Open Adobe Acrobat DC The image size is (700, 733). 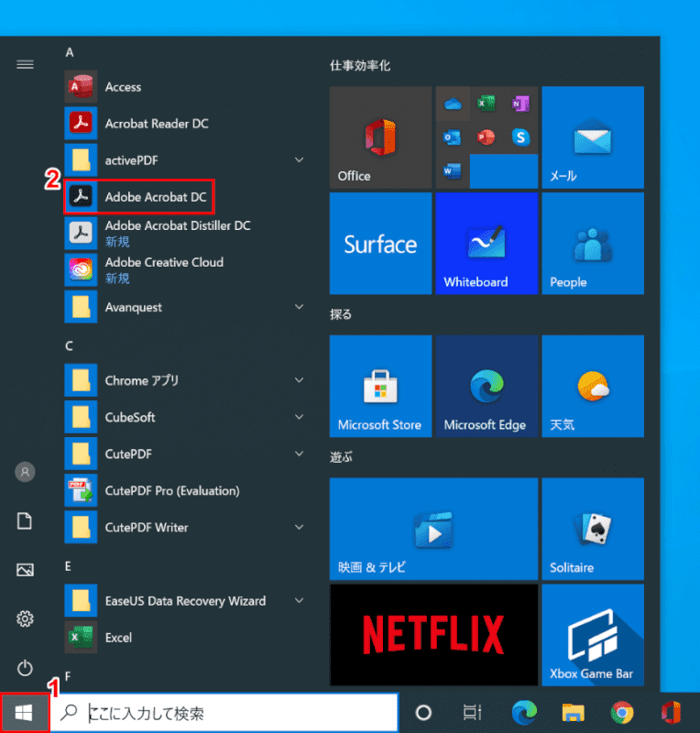click(186, 197)
